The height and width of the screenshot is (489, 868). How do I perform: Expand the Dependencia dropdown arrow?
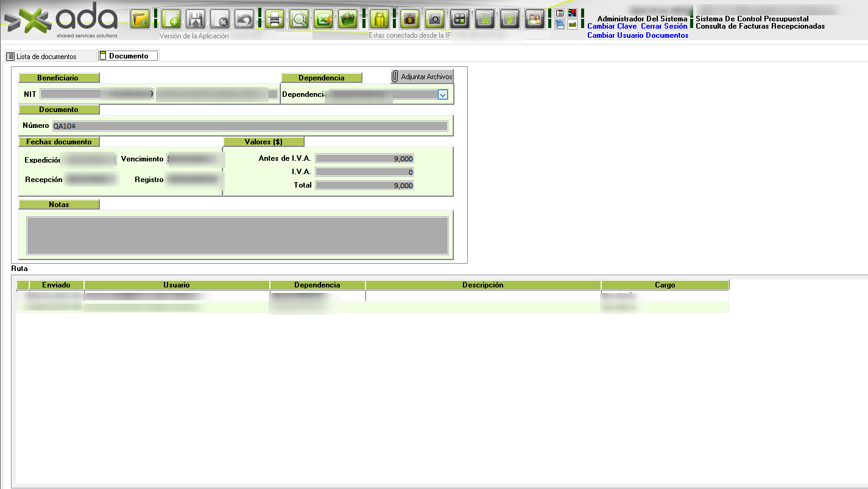click(443, 94)
